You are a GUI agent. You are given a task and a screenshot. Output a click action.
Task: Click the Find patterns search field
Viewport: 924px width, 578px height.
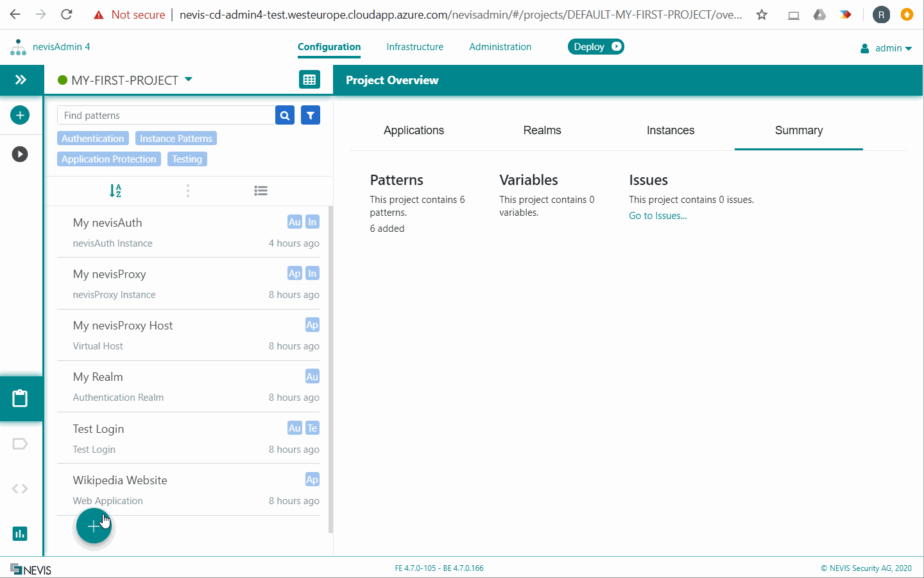pyautogui.click(x=166, y=116)
